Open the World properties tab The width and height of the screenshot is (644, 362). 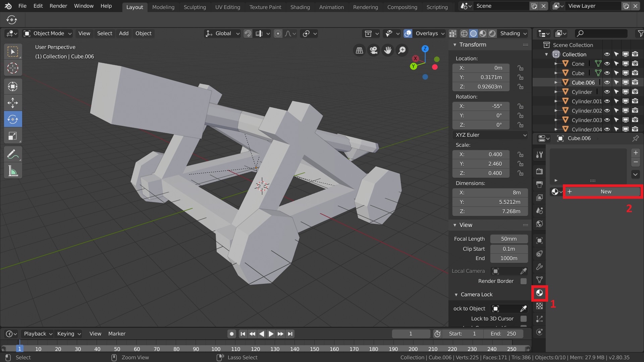pyautogui.click(x=539, y=224)
